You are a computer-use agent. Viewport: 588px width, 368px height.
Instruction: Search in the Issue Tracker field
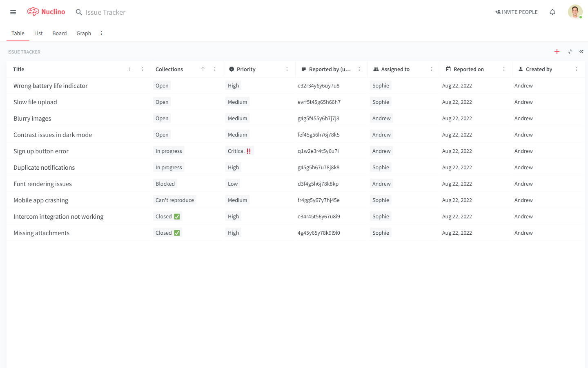coord(105,12)
